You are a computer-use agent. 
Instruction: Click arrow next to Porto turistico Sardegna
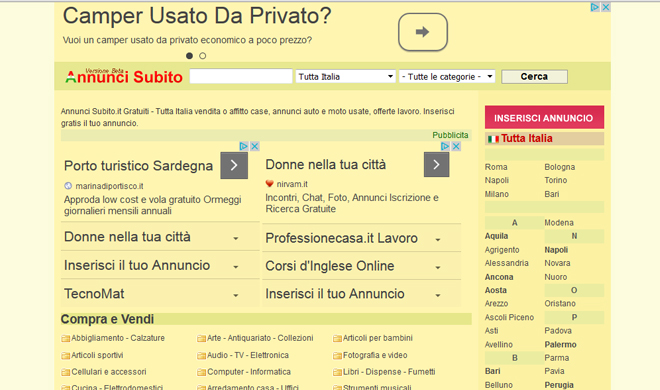click(x=234, y=165)
